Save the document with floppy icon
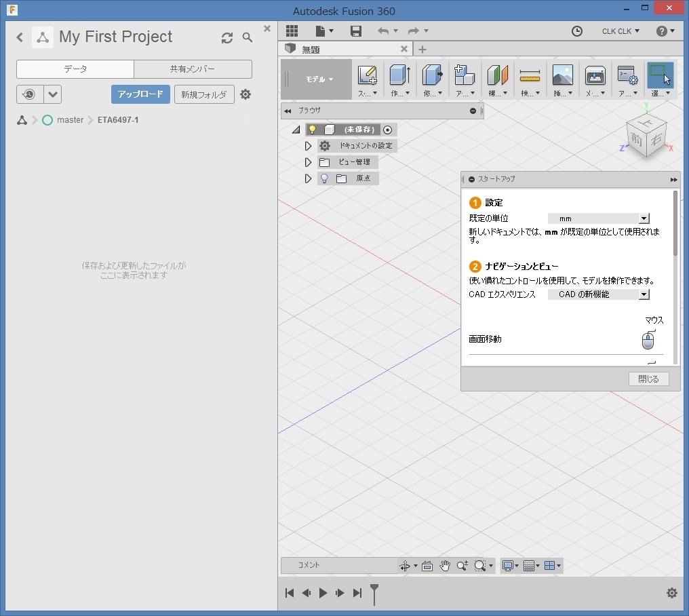Viewport: 689px width, 616px height. [x=355, y=31]
